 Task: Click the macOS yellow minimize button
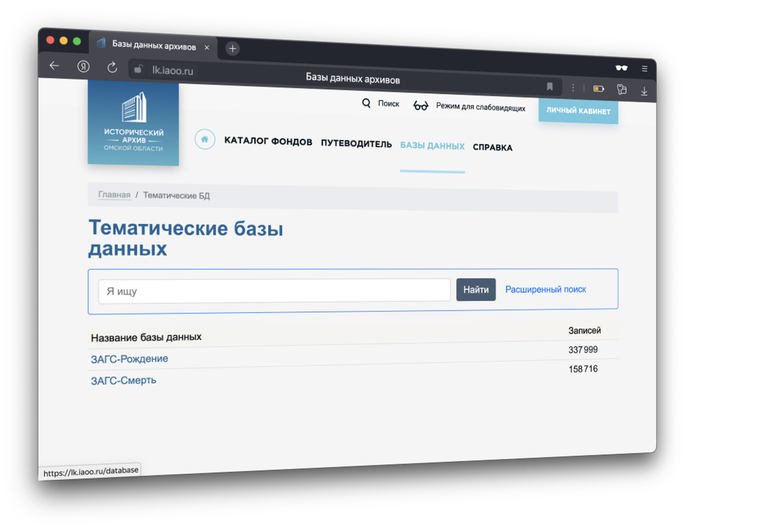pyautogui.click(x=63, y=41)
